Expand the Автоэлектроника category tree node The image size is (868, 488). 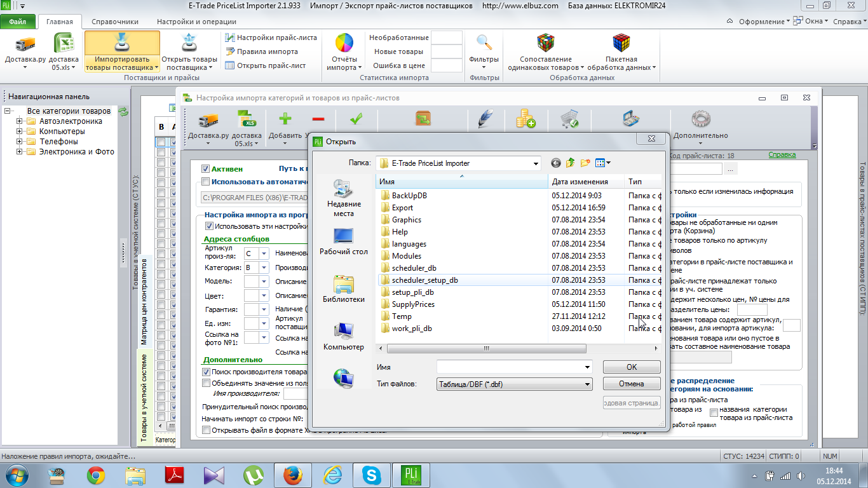[x=20, y=121]
